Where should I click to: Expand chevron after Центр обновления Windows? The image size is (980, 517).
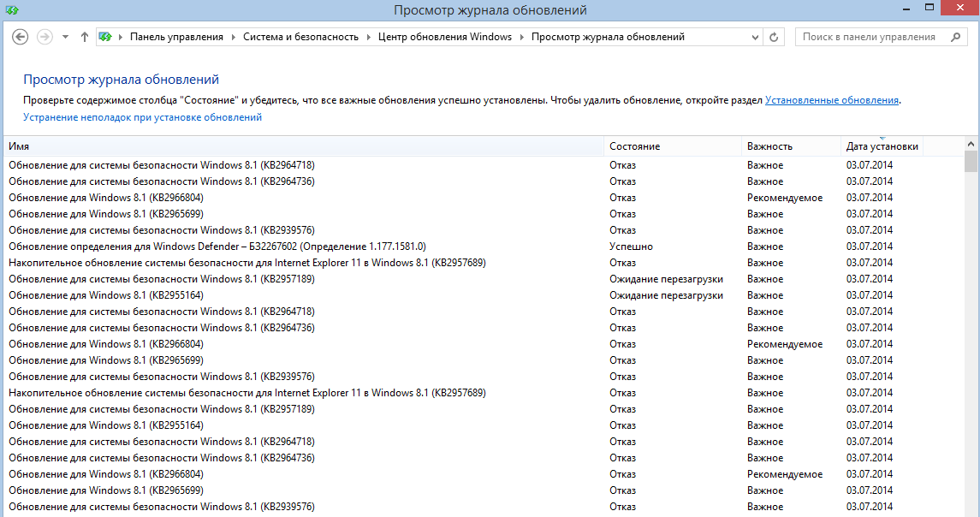click(522, 37)
